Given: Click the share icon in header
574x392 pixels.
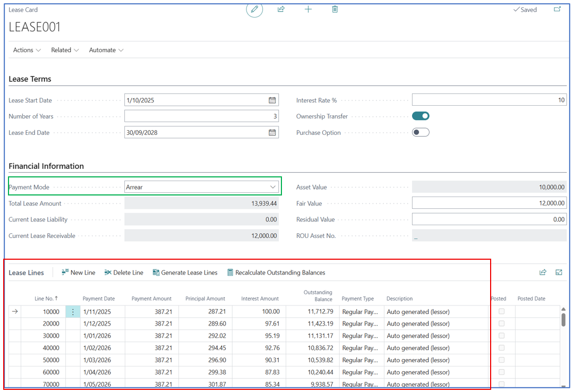Looking at the screenshot, I should pyautogui.click(x=281, y=10).
